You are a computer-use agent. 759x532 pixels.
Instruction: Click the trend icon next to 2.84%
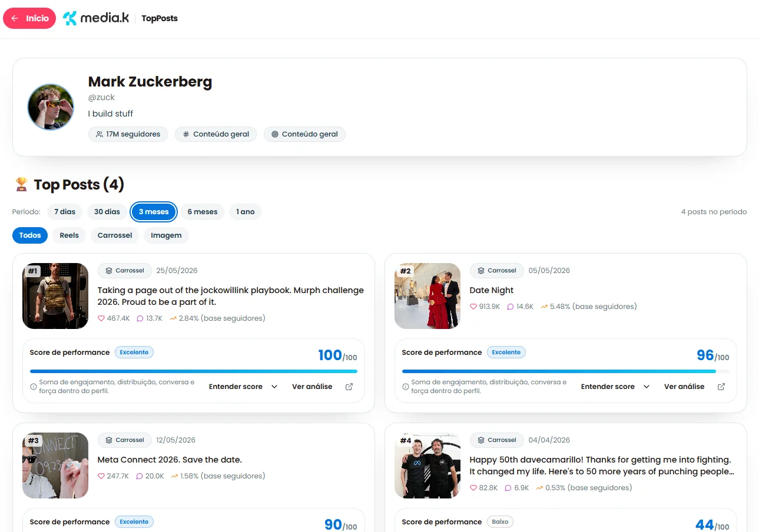pos(173,318)
